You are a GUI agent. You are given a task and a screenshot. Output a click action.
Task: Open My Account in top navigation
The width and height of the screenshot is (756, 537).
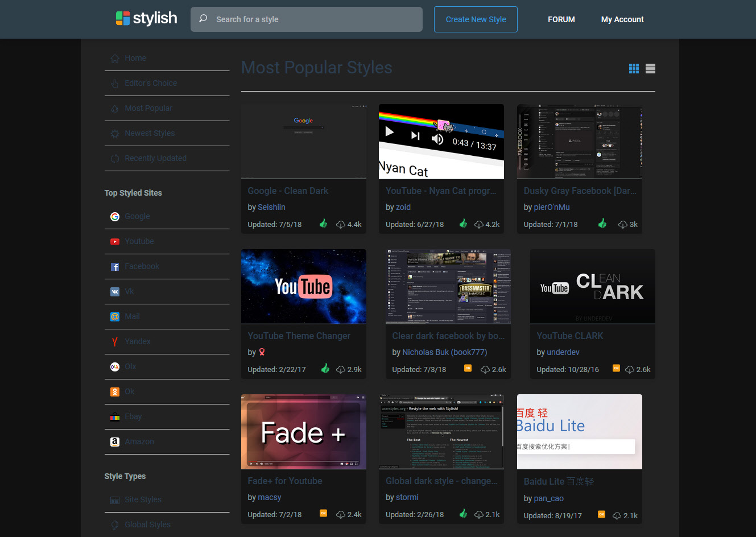pos(622,19)
